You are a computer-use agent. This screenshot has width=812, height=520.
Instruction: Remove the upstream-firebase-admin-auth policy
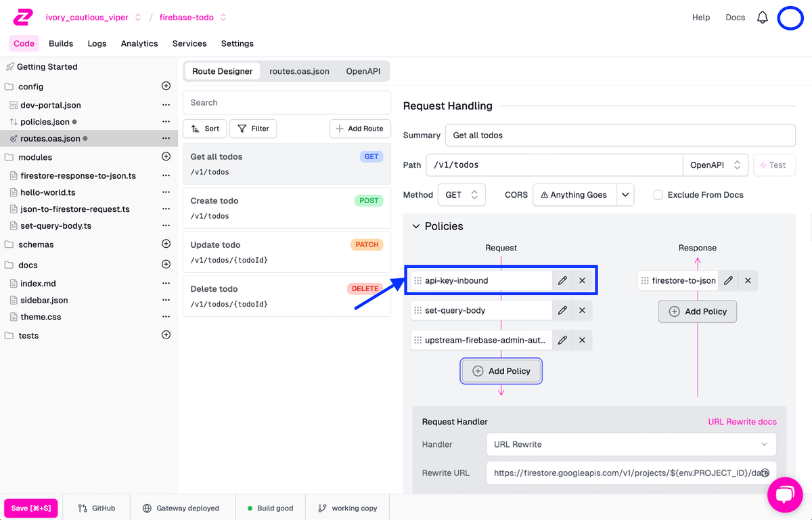point(582,340)
